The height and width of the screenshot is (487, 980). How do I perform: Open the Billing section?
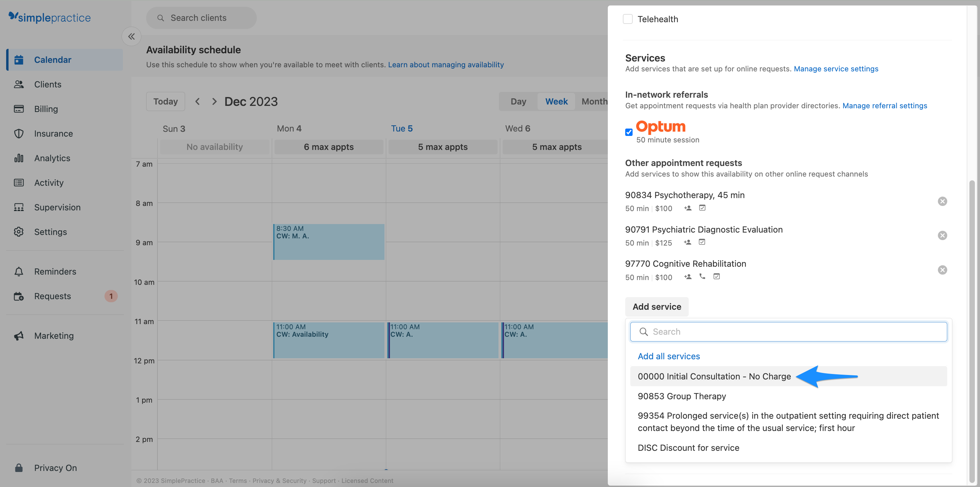(x=46, y=109)
